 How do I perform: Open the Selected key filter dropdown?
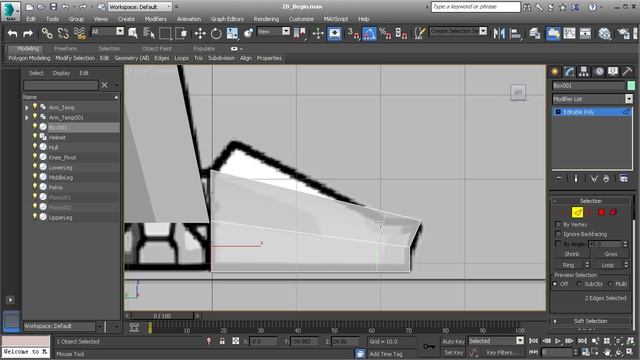coord(496,340)
